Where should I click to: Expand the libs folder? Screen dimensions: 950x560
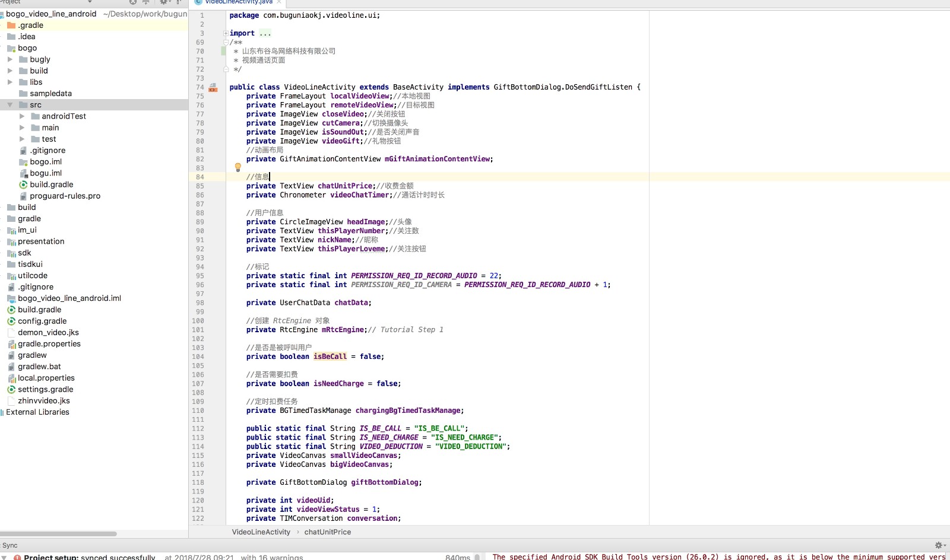click(9, 82)
